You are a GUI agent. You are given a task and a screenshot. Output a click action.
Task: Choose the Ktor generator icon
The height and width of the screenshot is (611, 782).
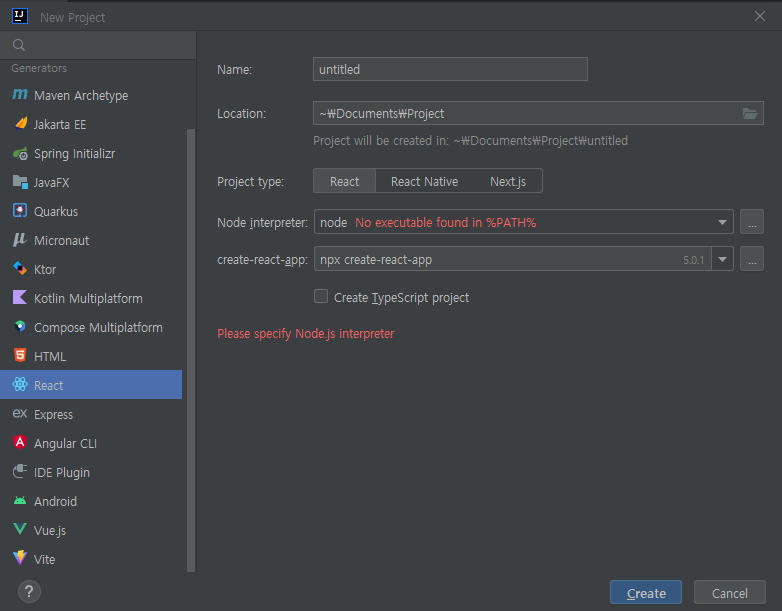20,268
